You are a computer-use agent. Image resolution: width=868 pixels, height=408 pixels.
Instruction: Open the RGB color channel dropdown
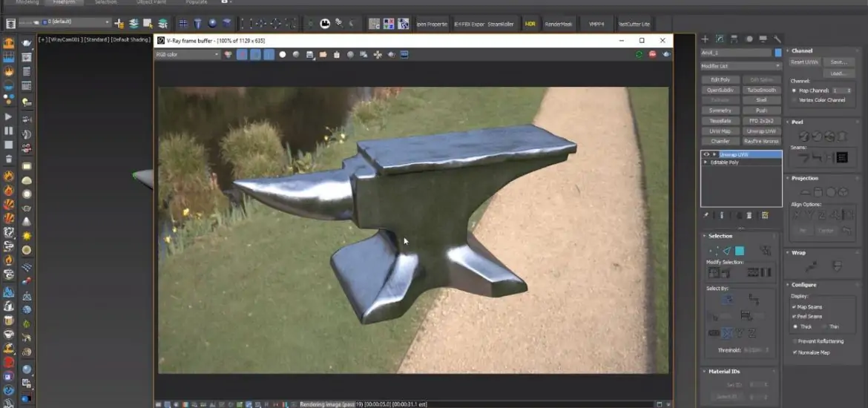[187, 54]
